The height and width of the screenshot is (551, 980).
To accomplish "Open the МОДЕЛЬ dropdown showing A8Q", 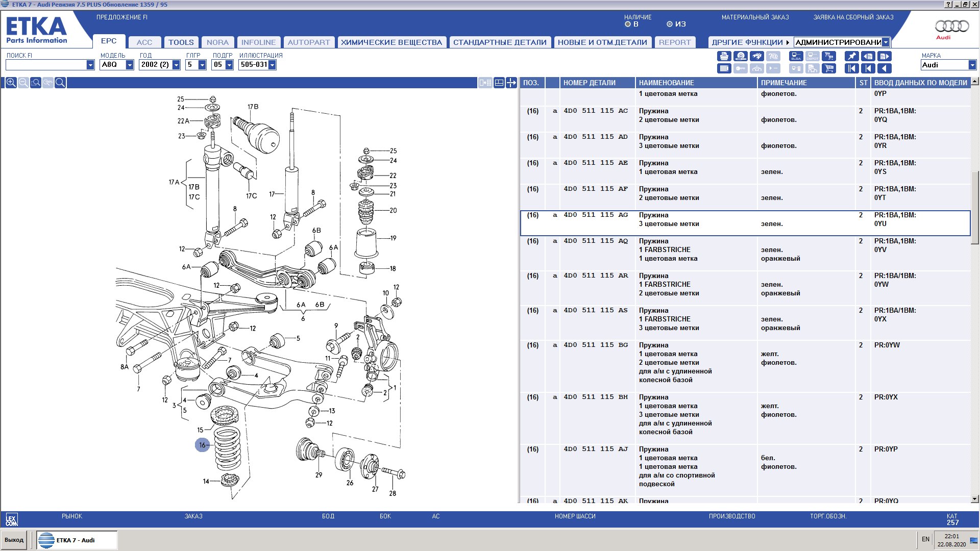I will 130,65.
